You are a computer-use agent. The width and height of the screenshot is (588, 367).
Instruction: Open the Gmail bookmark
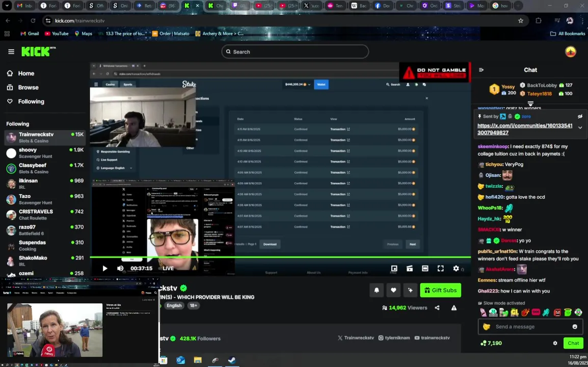(30, 34)
